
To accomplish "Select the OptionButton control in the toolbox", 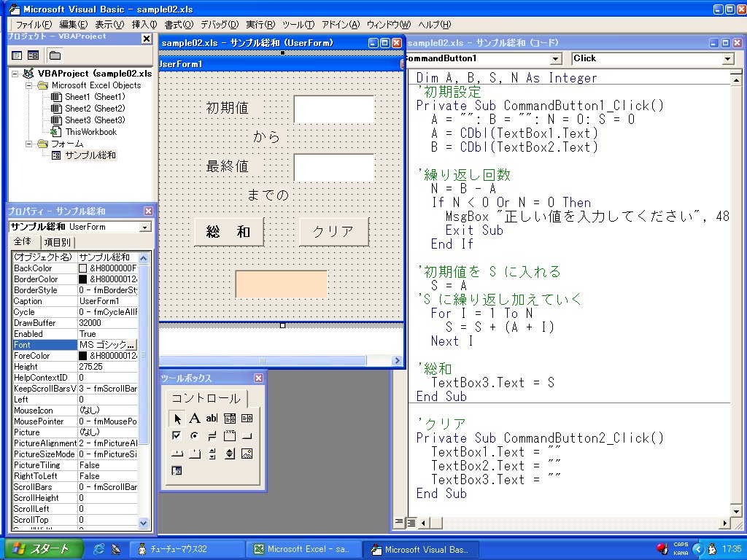I will coord(194,435).
